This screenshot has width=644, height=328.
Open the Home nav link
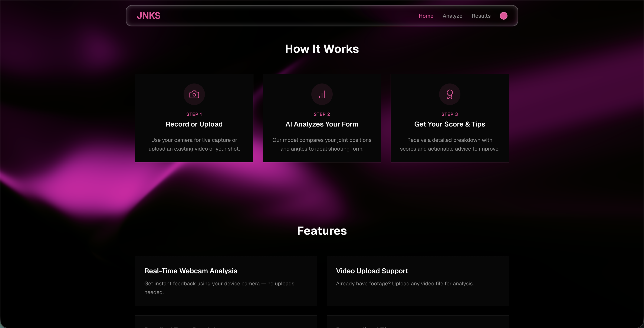pyautogui.click(x=426, y=16)
